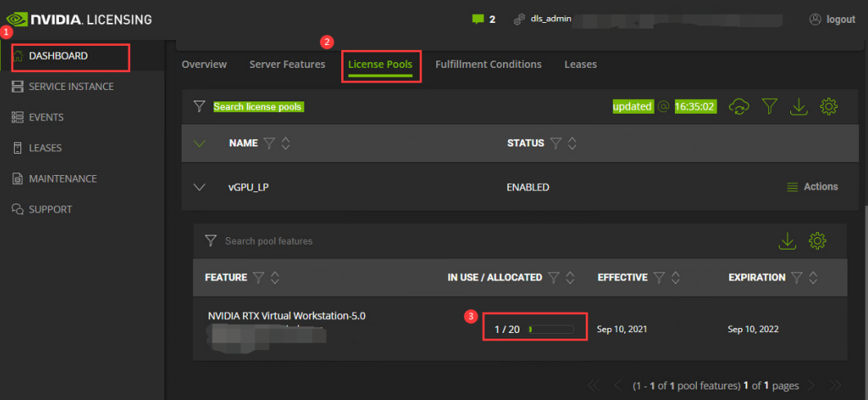Filter the NAME column
Image resolution: width=868 pixels, height=400 pixels.
click(269, 143)
